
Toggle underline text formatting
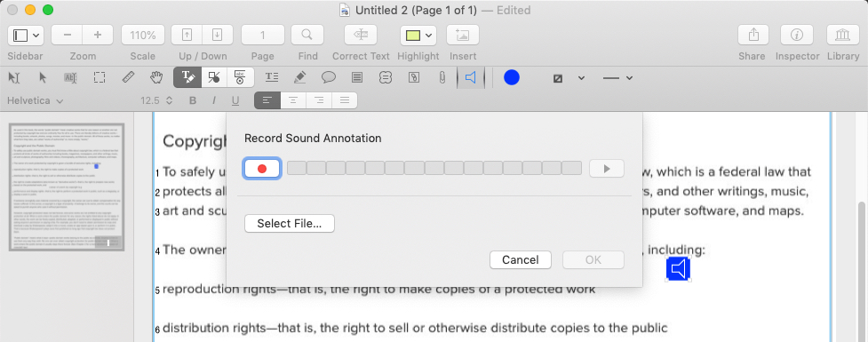235,100
